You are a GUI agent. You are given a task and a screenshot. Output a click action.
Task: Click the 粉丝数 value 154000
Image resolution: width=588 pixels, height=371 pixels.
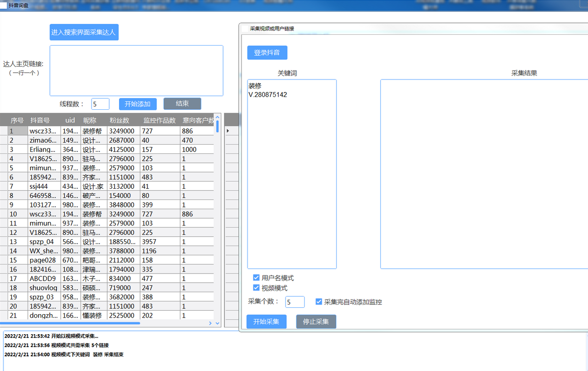pyautogui.click(x=123, y=196)
